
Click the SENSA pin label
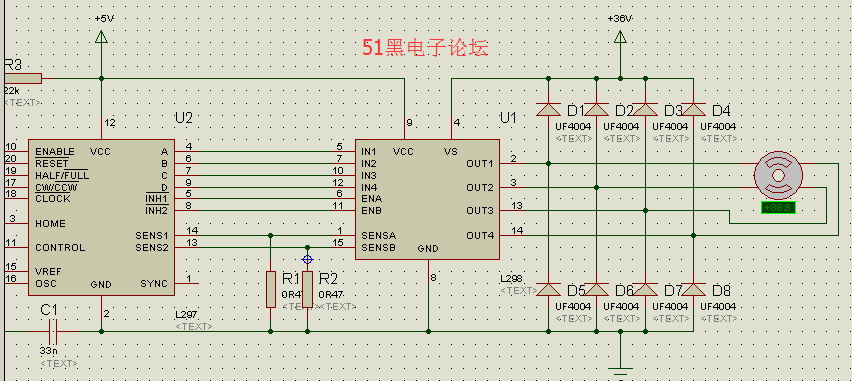(x=378, y=235)
